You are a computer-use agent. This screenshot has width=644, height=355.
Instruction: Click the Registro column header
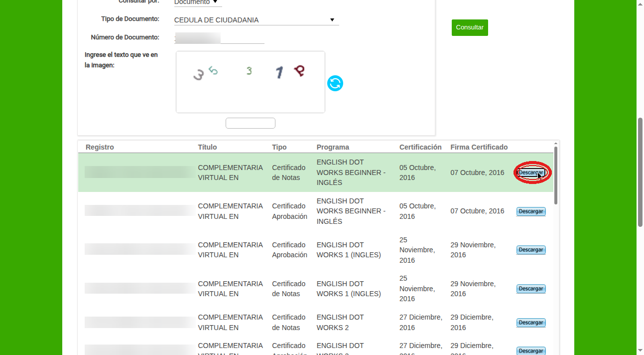(x=100, y=147)
